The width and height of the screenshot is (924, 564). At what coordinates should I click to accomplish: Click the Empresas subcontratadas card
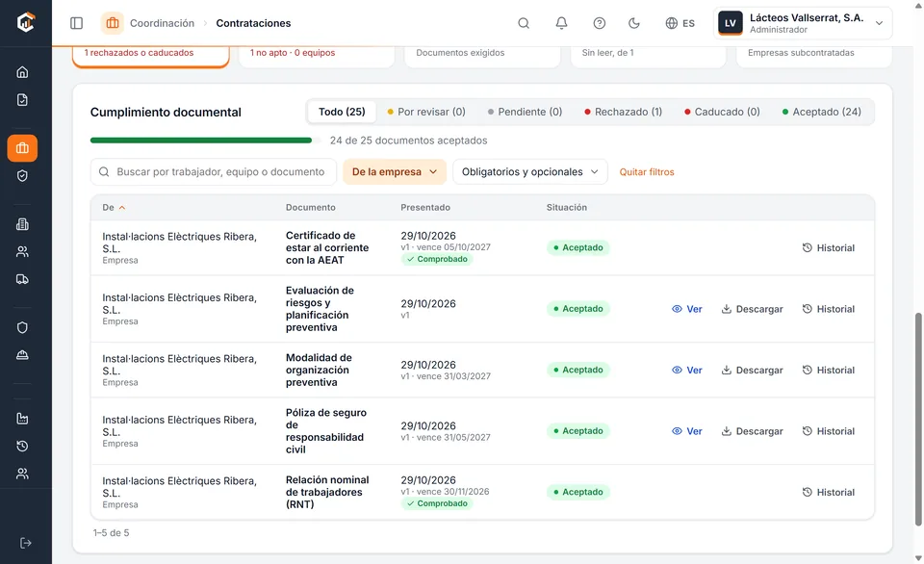click(814, 57)
